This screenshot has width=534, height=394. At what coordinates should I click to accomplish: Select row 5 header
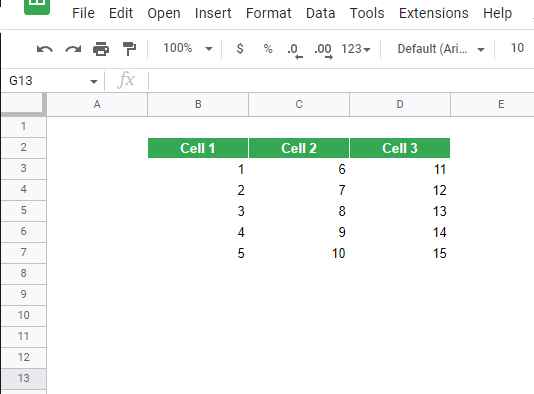click(23, 210)
